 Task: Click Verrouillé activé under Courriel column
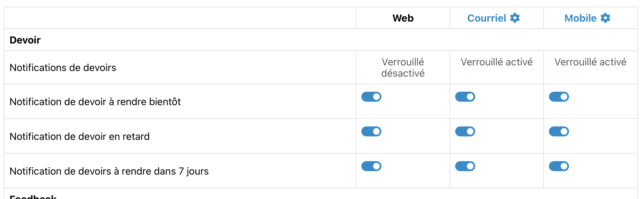(x=496, y=62)
